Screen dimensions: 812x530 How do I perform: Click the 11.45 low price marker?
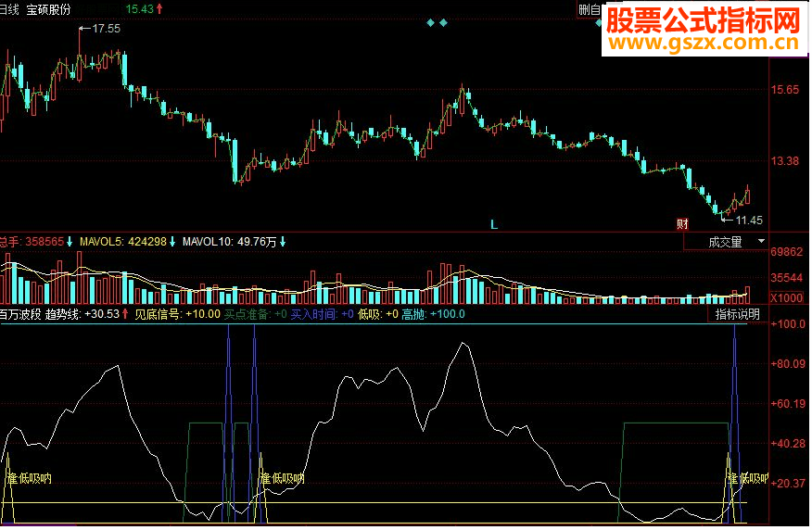747,221
